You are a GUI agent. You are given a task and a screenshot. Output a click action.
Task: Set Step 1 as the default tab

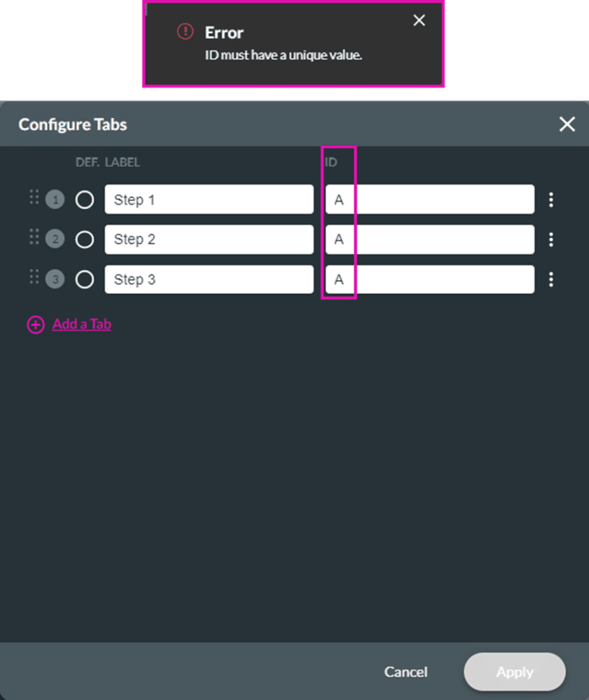pos(85,200)
